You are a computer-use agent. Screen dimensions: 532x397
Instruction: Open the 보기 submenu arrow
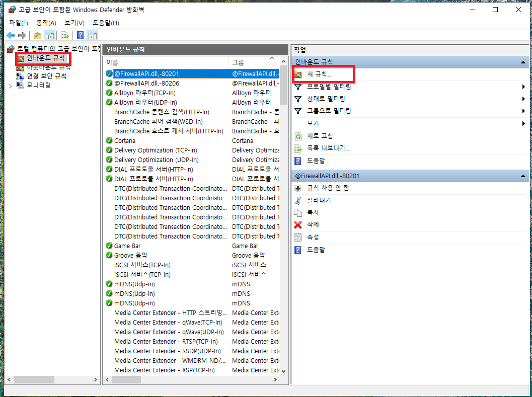click(523, 123)
